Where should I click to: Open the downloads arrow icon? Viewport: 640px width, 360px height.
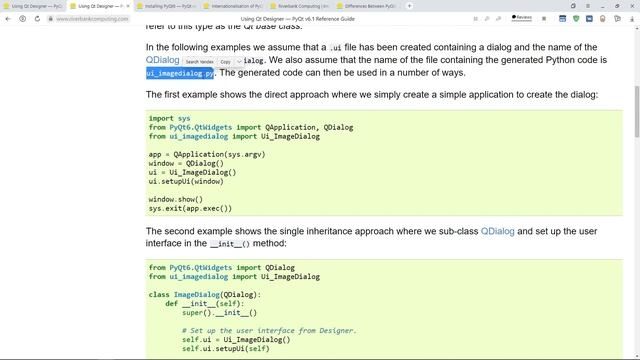tap(632, 19)
